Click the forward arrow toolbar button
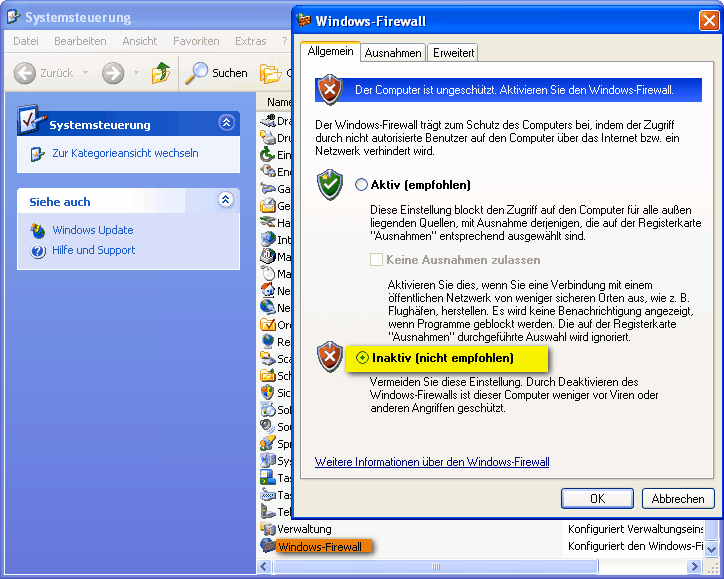Viewport: 724px width, 579px height. [x=113, y=73]
